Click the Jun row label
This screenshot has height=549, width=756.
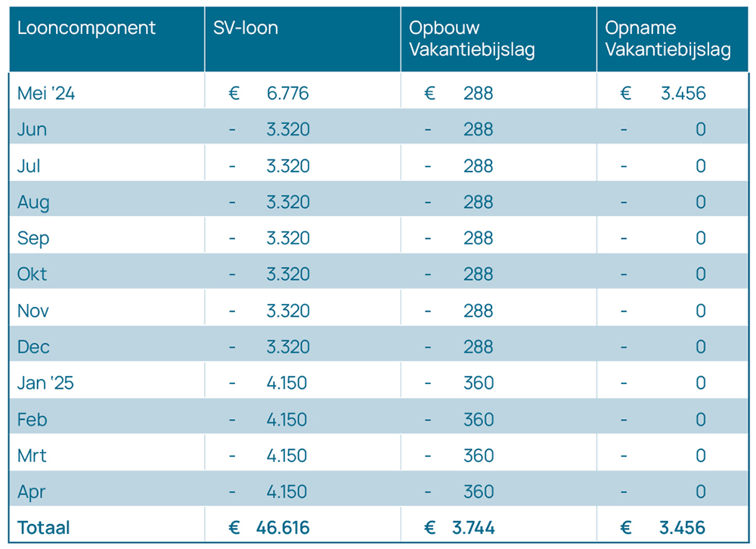33,129
